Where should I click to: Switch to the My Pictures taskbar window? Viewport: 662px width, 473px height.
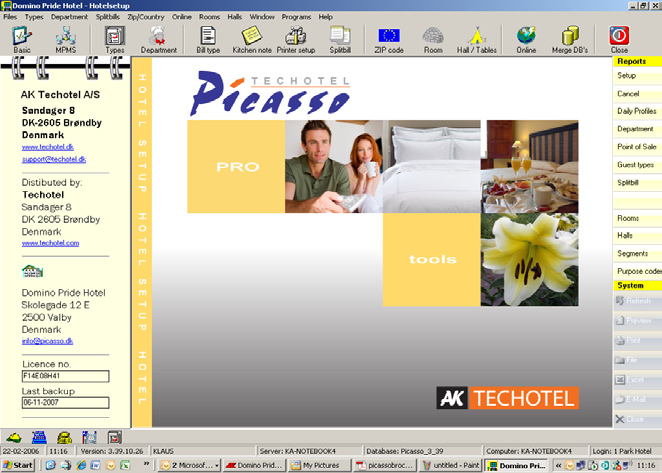point(320,465)
